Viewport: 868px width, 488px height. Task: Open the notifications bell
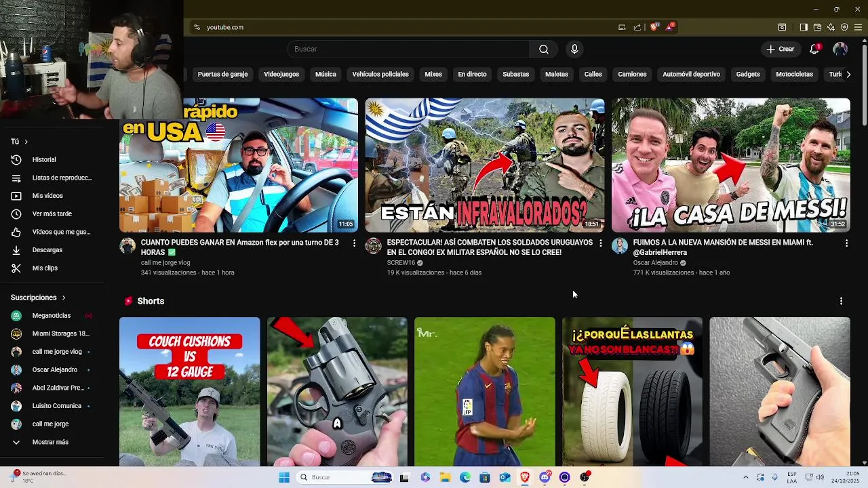(815, 49)
